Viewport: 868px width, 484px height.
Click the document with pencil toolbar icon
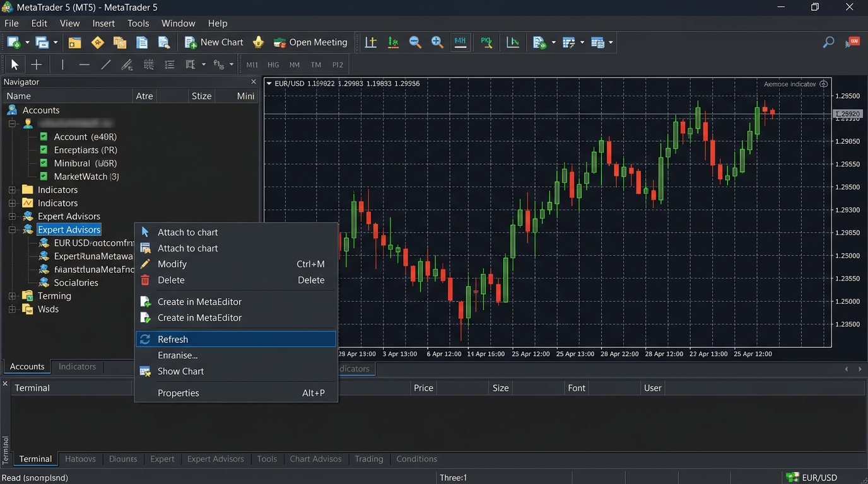coord(164,42)
